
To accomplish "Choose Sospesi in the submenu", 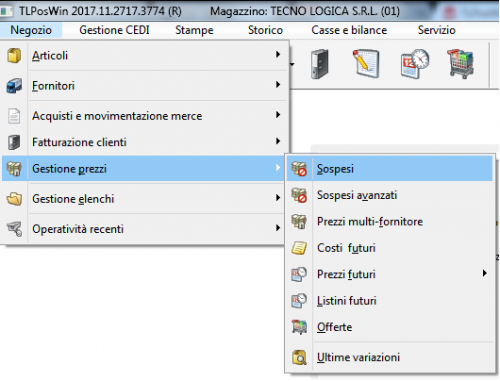I will coord(390,169).
